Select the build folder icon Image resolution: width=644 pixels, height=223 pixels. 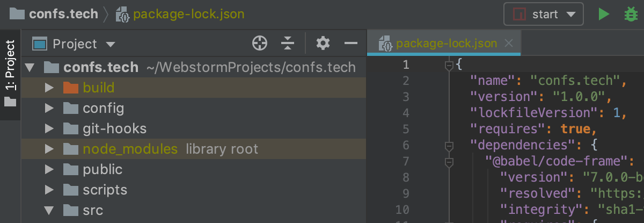tap(71, 88)
